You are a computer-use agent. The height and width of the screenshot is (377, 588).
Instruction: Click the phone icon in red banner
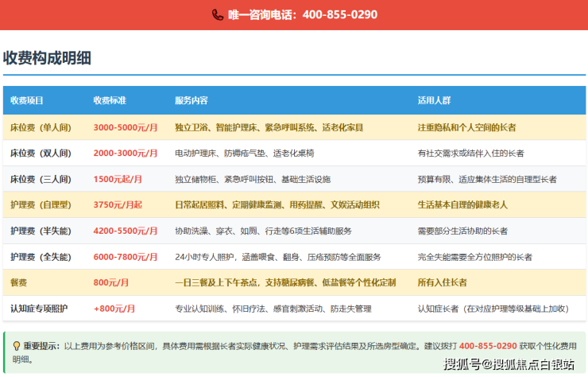[218, 14]
